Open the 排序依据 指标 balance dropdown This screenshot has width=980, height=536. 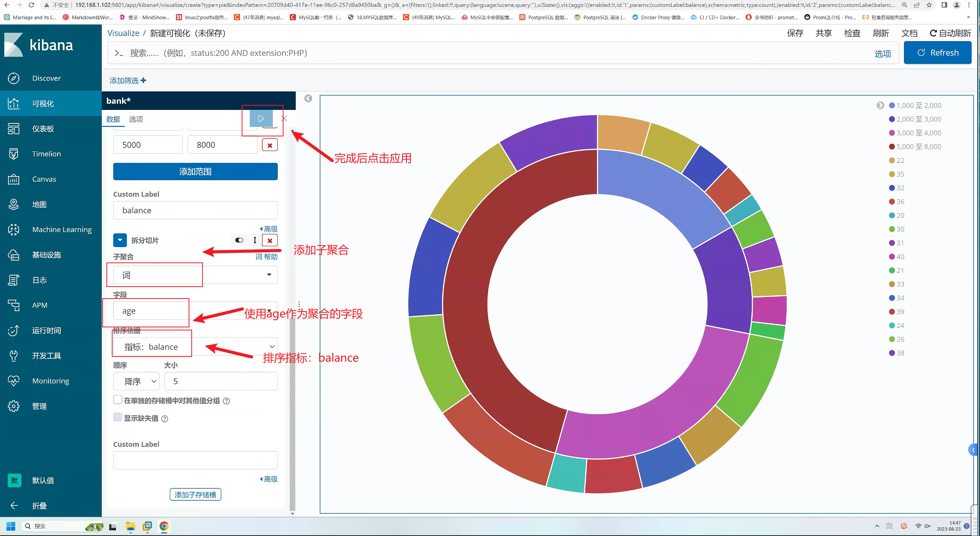tap(195, 347)
